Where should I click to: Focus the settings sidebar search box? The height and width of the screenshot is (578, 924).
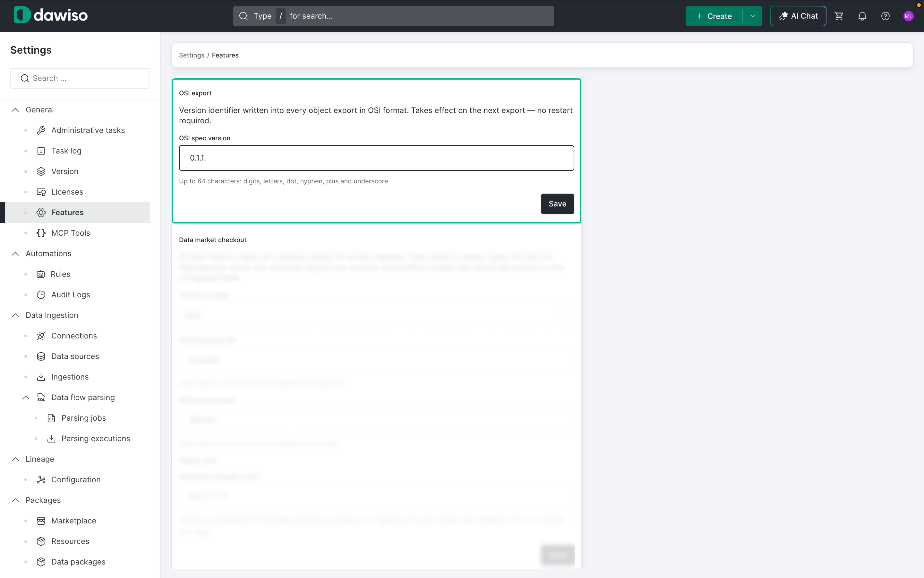click(80, 78)
